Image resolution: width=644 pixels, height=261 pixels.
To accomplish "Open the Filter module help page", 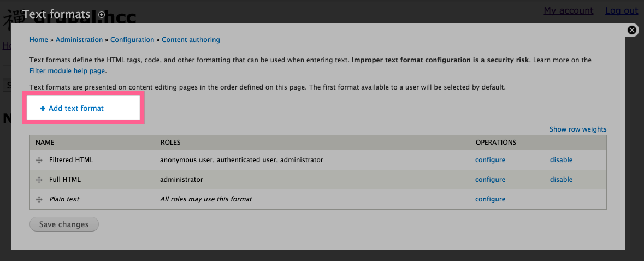I will pos(67,71).
